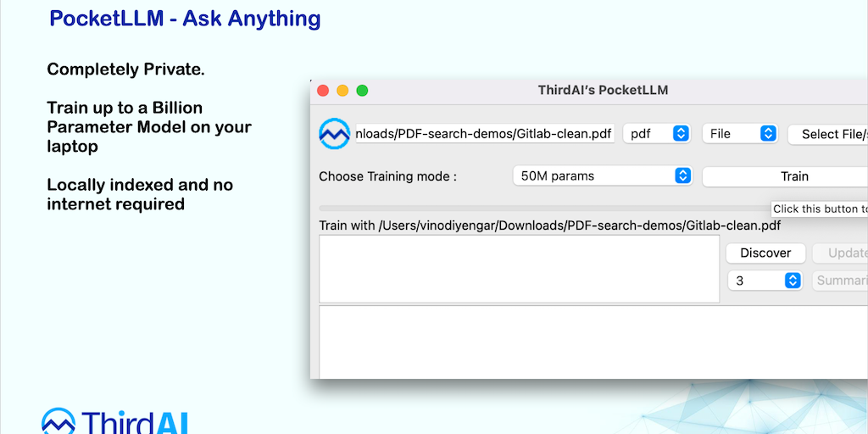
Task: Click the ThirdAI logo icon in PocketLLM window
Action: pos(334,133)
